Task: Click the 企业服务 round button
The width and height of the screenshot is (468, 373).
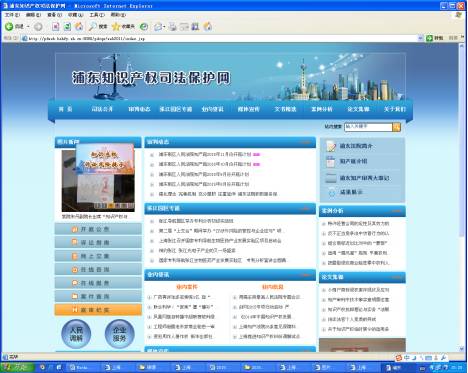Action: [x=119, y=334]
